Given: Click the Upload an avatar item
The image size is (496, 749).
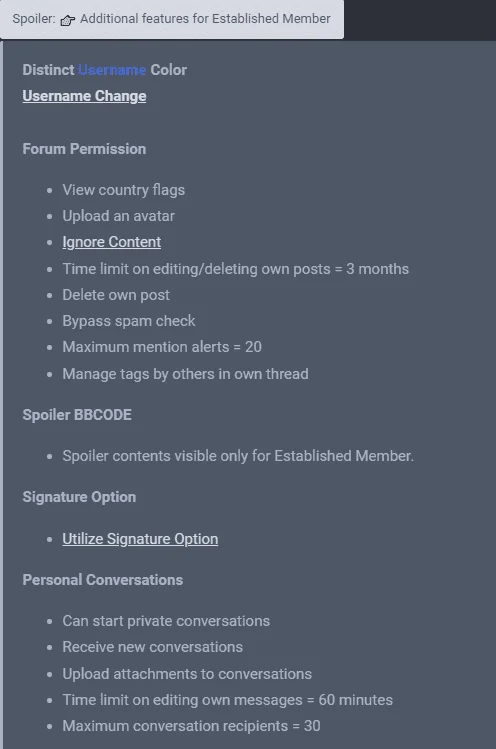Looking at the screenshot, I should point(119,216).
